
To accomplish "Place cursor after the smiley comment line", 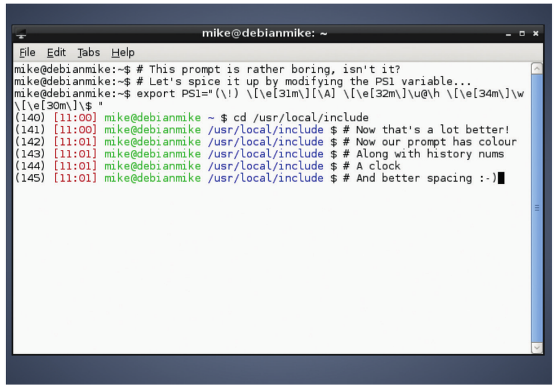I will pos(502,178).
